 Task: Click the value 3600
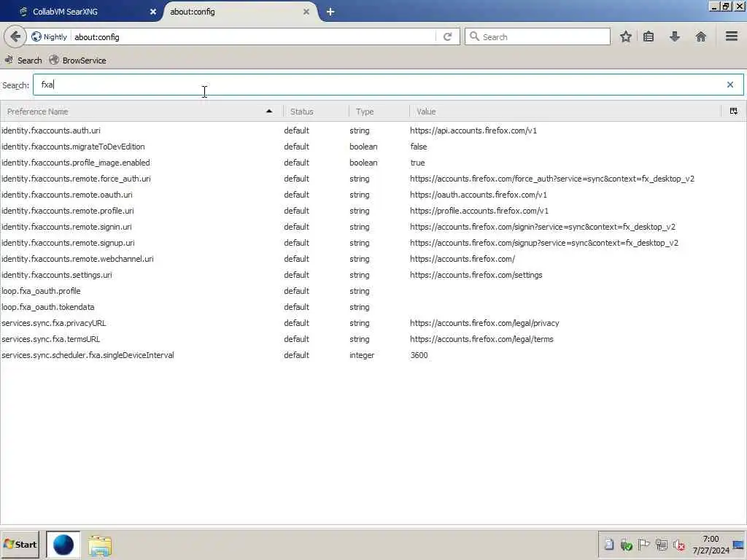click(x=419, y=355)
